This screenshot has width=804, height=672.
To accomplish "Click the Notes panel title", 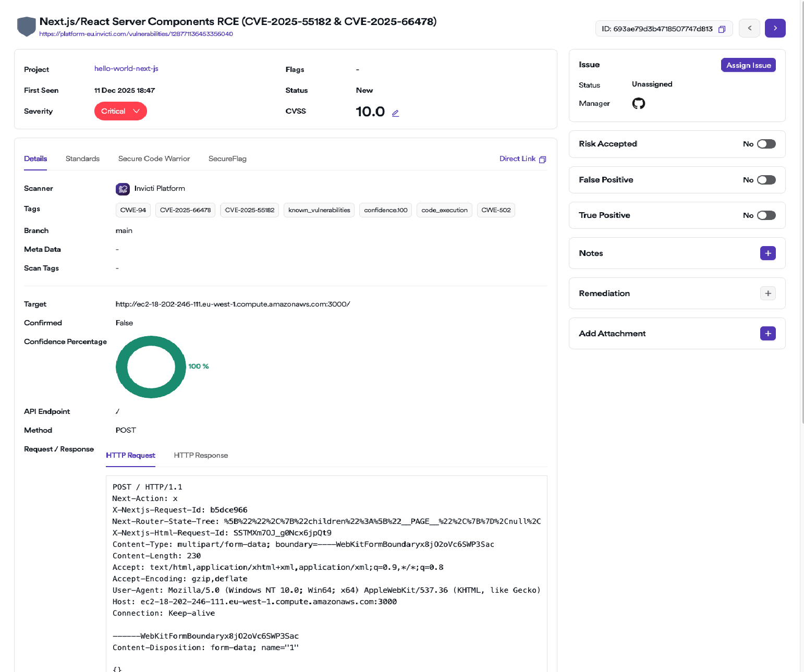I will 591,253.
